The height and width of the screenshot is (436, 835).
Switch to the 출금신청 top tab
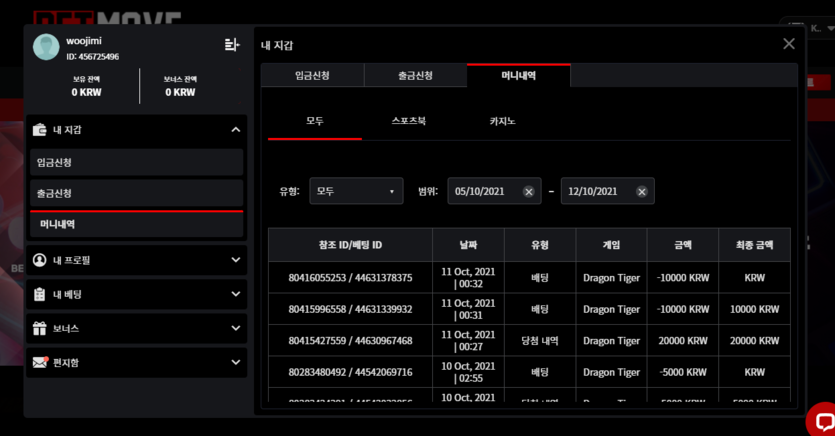(416, 76)
